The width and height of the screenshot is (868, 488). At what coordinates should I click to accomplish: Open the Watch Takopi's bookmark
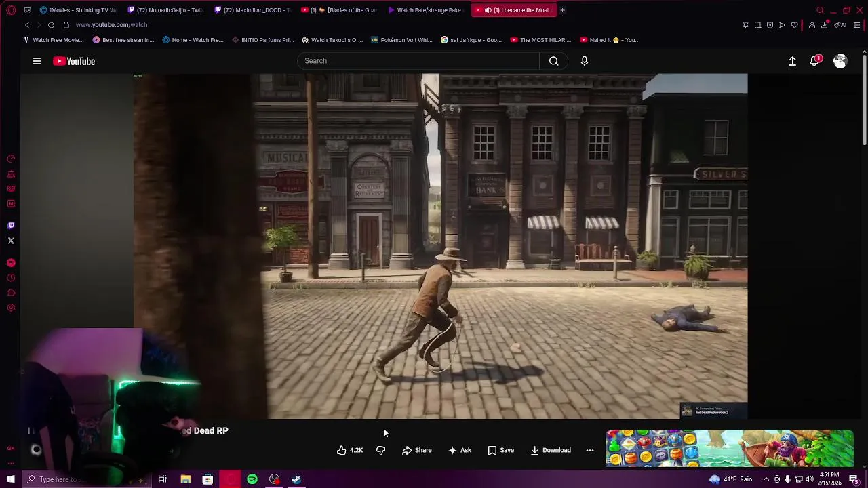(332, 40)
